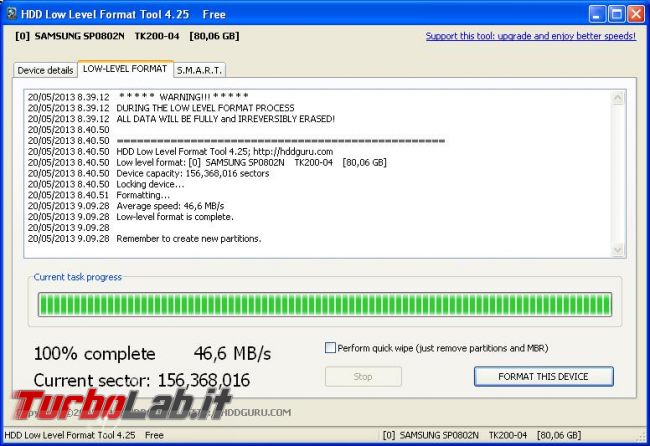Click the log scrollbar up arrow

(618, 98)
